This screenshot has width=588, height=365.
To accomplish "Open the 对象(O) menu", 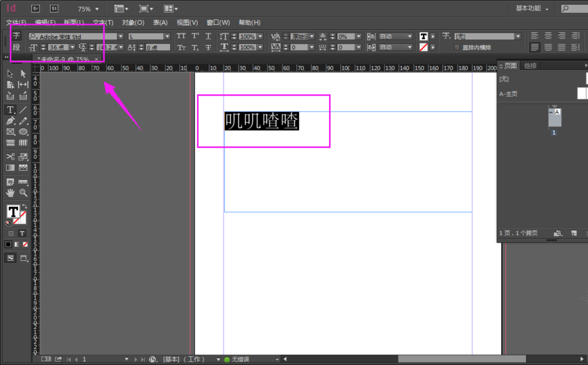I will [x=133, y=23].
